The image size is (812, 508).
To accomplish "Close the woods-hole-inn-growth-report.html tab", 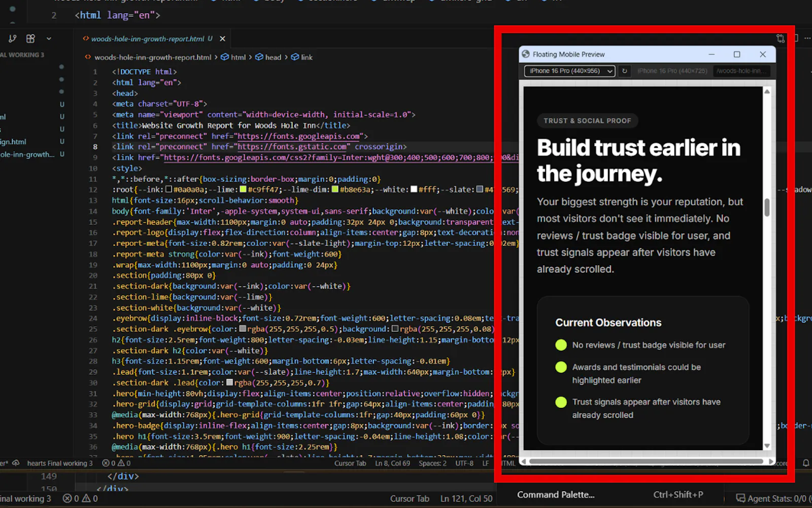I will [x=222, y=39].
